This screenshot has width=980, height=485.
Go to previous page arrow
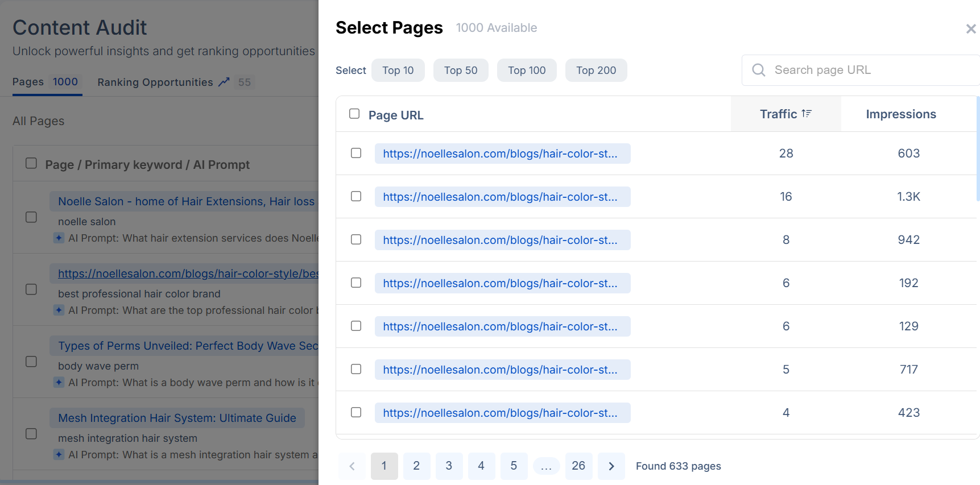(352, 466)
